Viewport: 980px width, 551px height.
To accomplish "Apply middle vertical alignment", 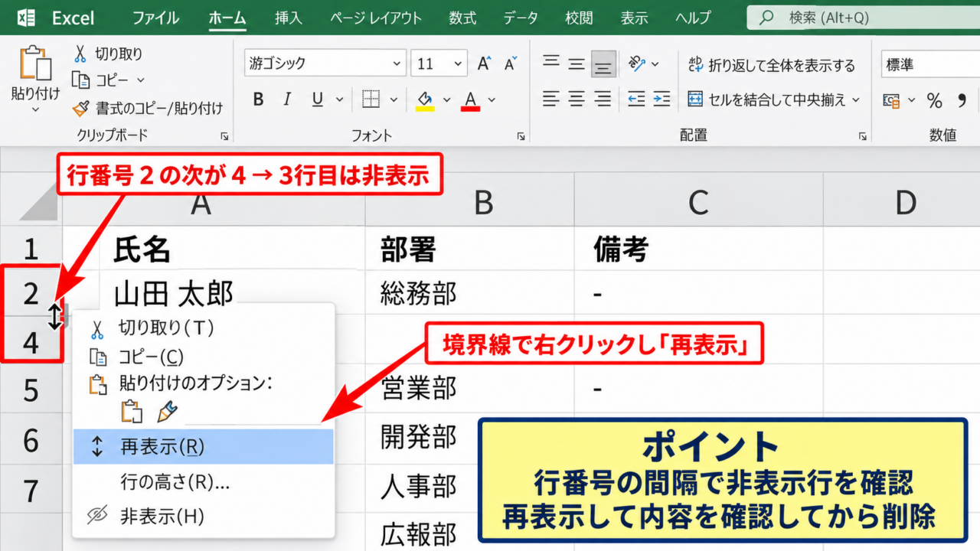I will click(577, 64).
